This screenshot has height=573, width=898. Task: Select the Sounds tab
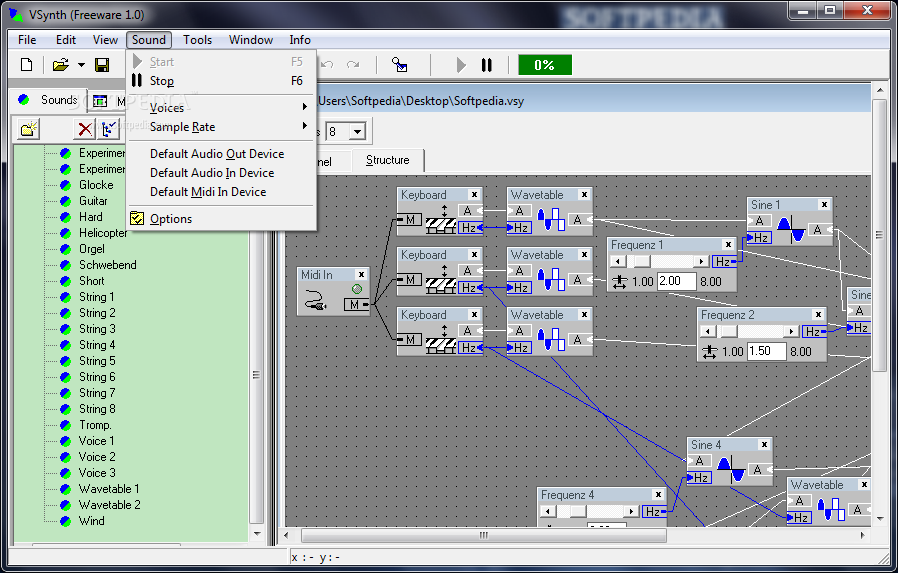click(49, 100)
